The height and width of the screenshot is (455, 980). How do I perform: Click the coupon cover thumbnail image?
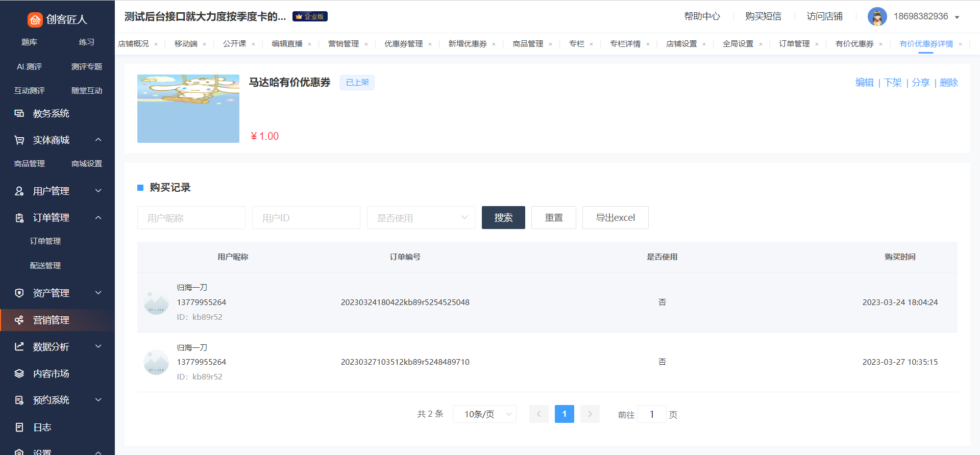pyautogui.click(x=188, y=109)
